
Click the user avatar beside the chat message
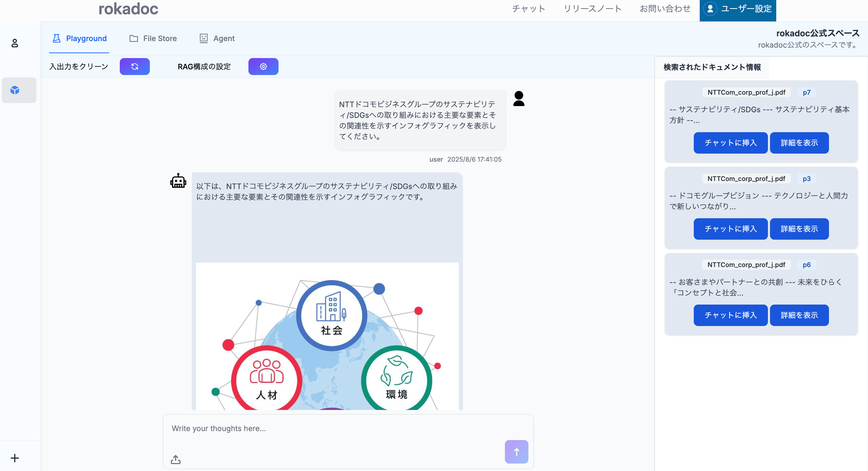[519, 99]
